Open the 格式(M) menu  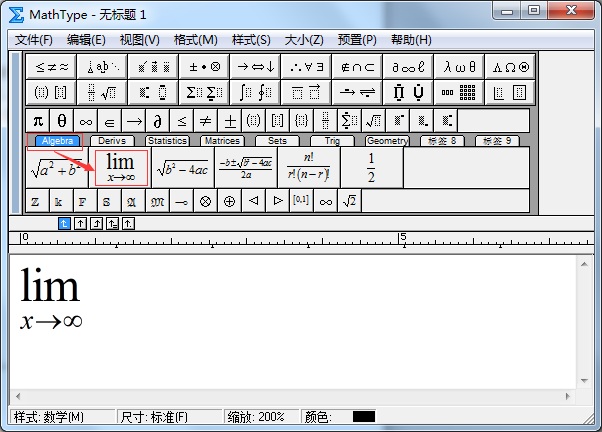click(195, 40)
